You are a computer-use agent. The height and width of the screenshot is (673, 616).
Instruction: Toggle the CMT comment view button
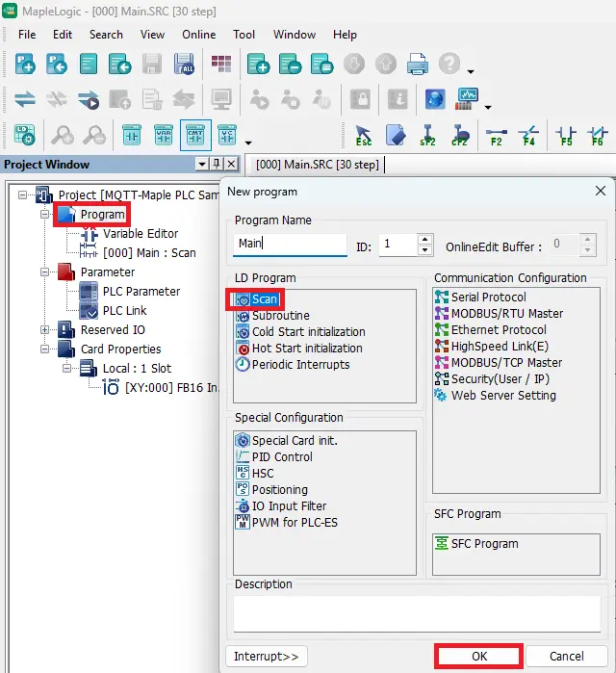point(195,135)
